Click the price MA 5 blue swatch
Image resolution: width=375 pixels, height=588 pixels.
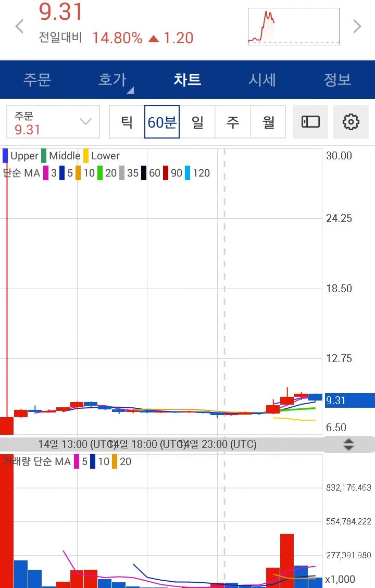pyautogui.click(x=63, y=173)
